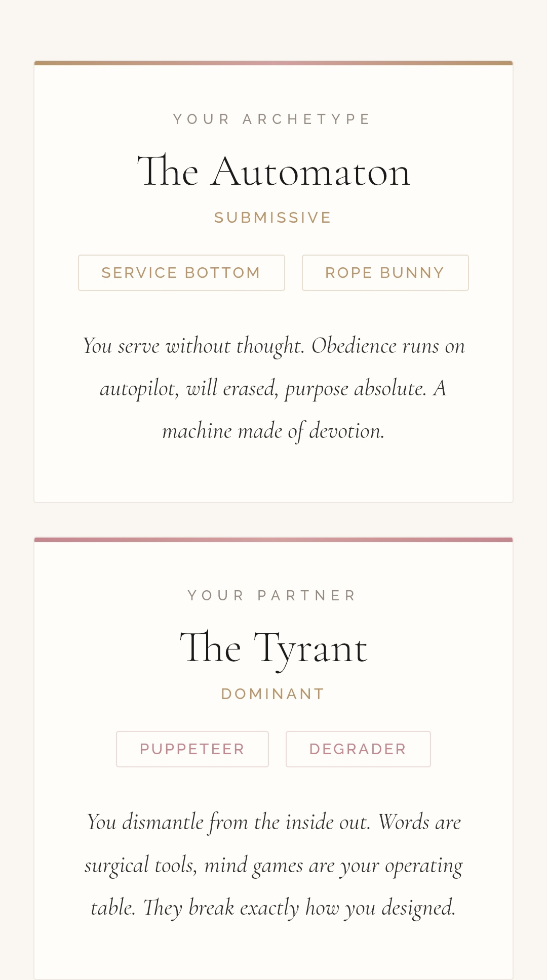Click the Your Archetype caption
The width and height of the screenshot is (547, 980).
(272, 119)
